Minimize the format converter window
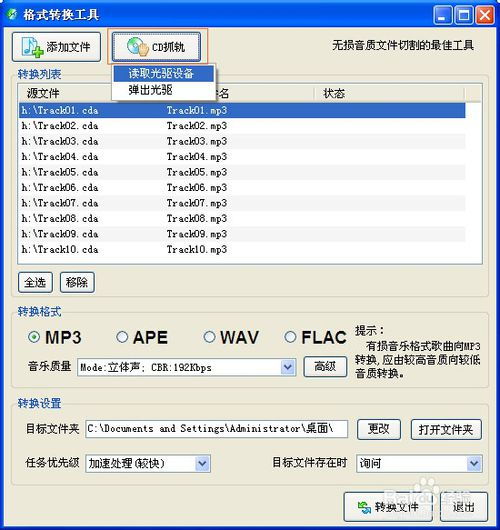500x530 pixels. (442, 15)
